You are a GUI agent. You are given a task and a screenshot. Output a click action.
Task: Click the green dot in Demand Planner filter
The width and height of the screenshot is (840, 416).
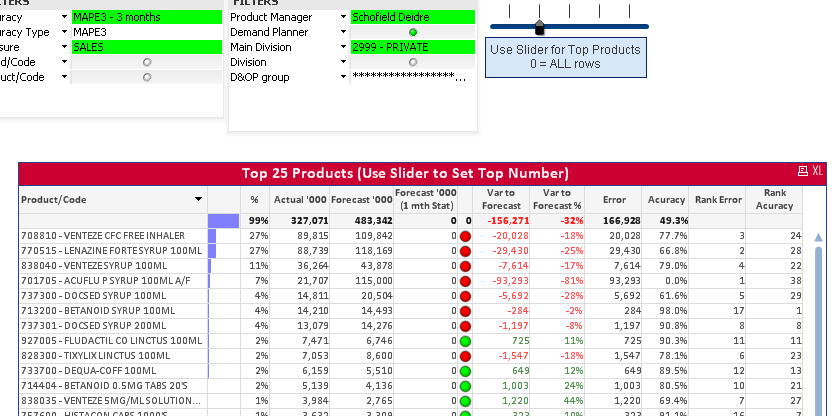click(412, 32)
